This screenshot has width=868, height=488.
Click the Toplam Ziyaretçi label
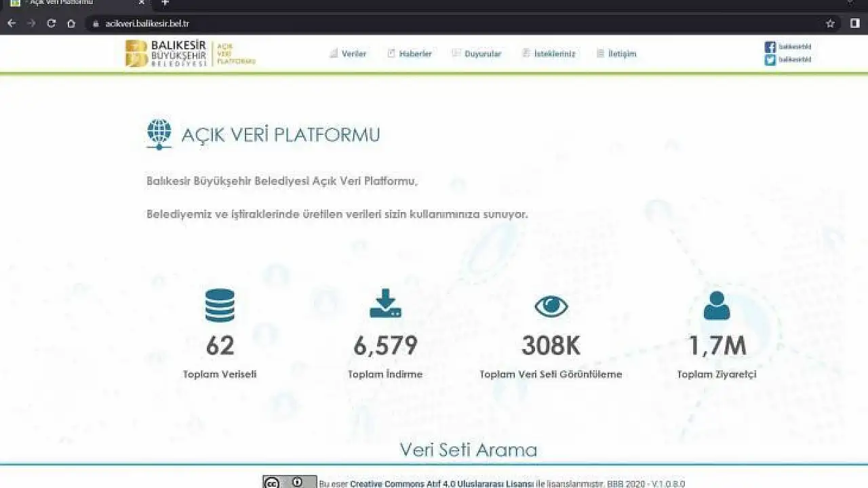[717, 374]
